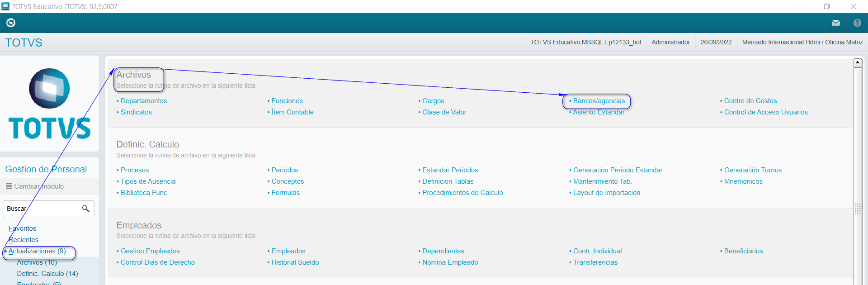The width and height of the screenshot is (868, 285).
Task: Click the TOTVS round logo icon in top bar
Action: (x=11, y=23)
